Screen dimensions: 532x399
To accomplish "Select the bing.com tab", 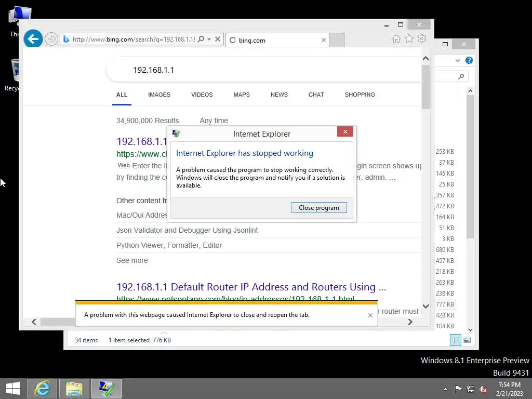I will [x=277, y=40].
